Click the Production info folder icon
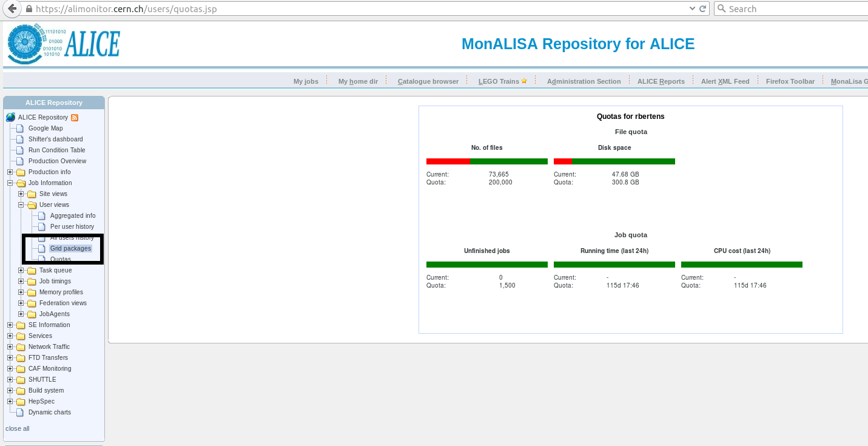This screenshot has width=868, height=446. [21, 172]
